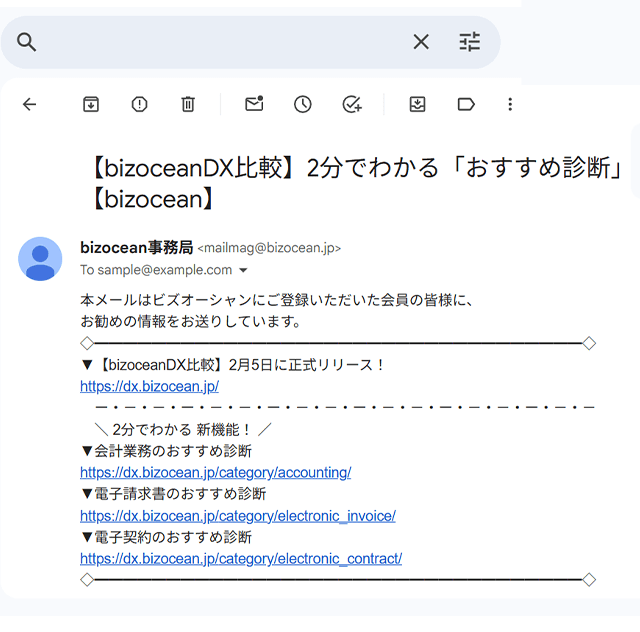Open the three-dot more options menu
Viewport: 640px width, 632px height.
(x=510, y=104)
